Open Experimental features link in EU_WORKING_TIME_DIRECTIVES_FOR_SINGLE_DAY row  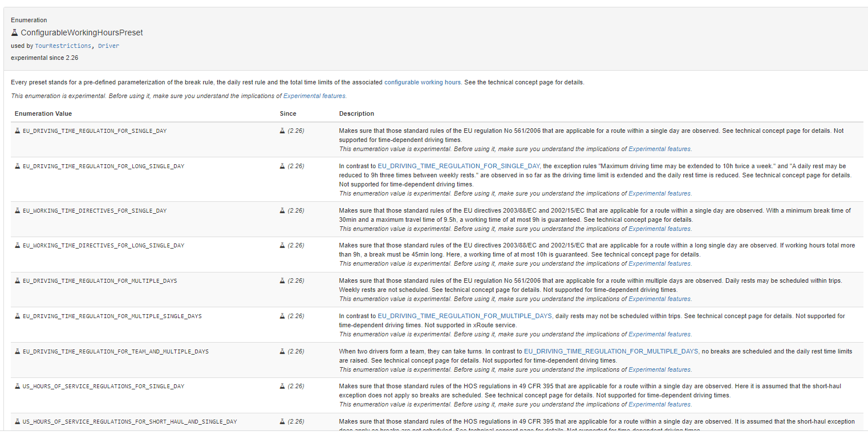click(659, 229)
